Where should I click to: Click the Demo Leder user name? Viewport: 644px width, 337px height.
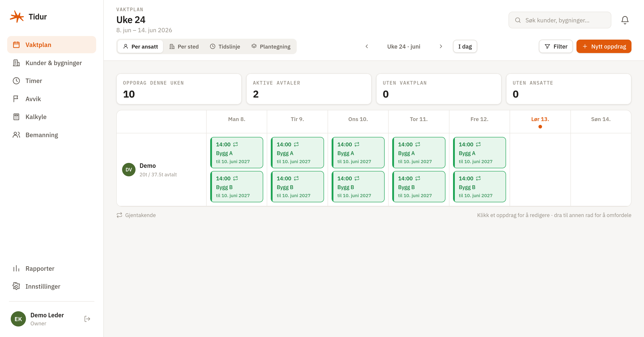click(47, 315)
